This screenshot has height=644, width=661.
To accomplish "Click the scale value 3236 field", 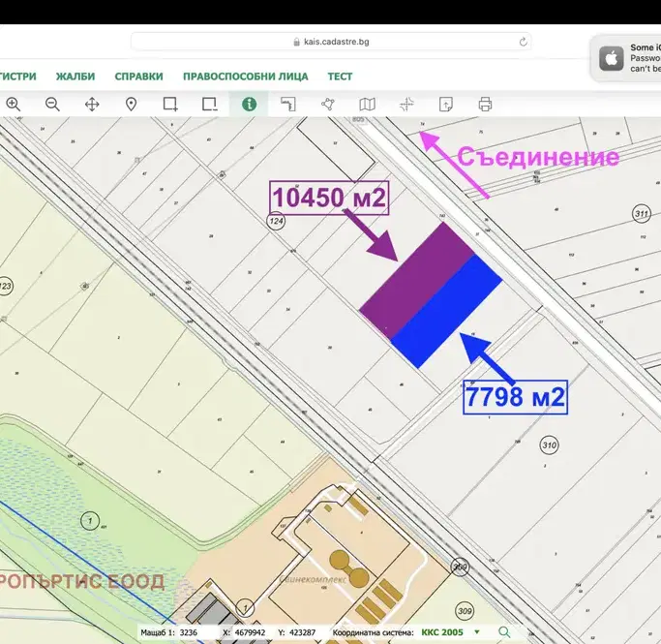I will pos(188,632).
